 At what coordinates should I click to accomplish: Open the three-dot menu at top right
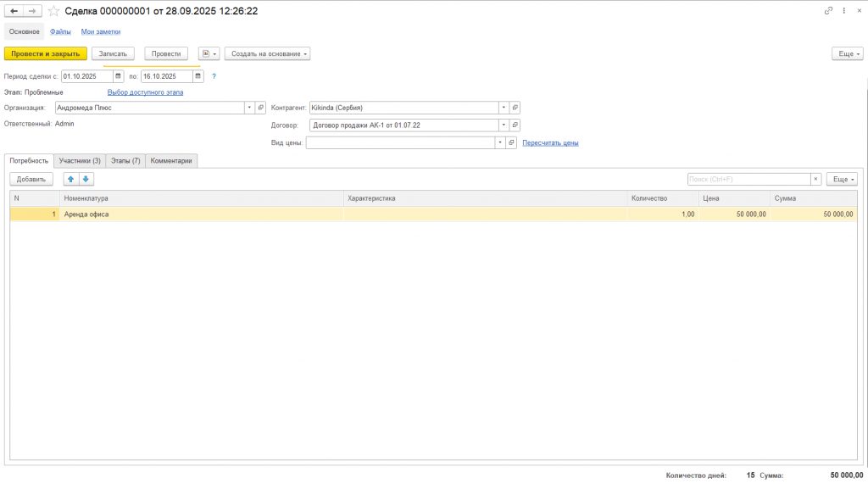[x=843, y=10]
